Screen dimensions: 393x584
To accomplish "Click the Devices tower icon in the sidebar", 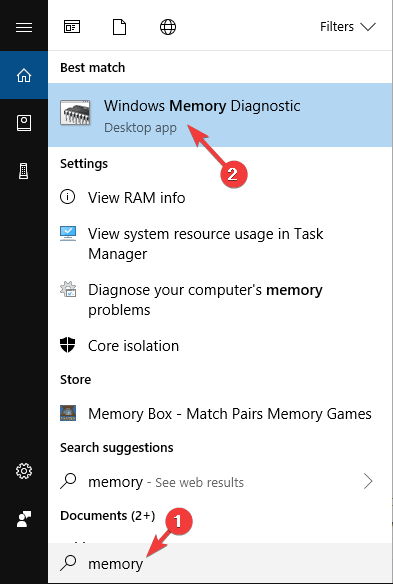I will click(24, 171).
